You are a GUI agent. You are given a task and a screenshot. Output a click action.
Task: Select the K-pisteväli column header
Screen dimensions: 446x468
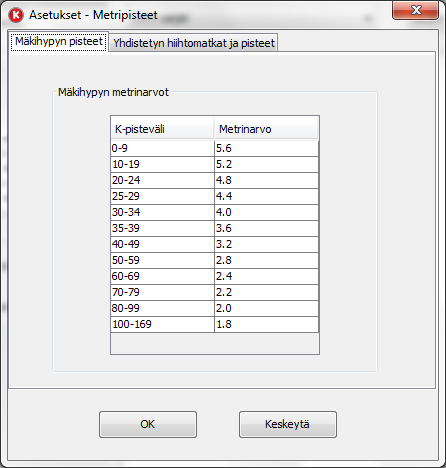click(162, 129)
